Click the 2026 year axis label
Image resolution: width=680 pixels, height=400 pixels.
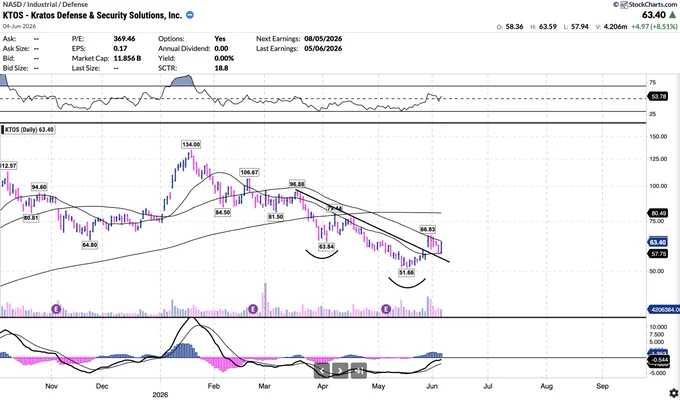pos(160,395)
